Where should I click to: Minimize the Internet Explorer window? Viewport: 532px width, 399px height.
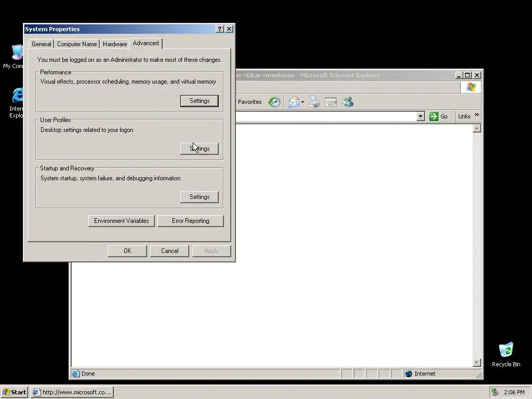click(x=459, y=75)
